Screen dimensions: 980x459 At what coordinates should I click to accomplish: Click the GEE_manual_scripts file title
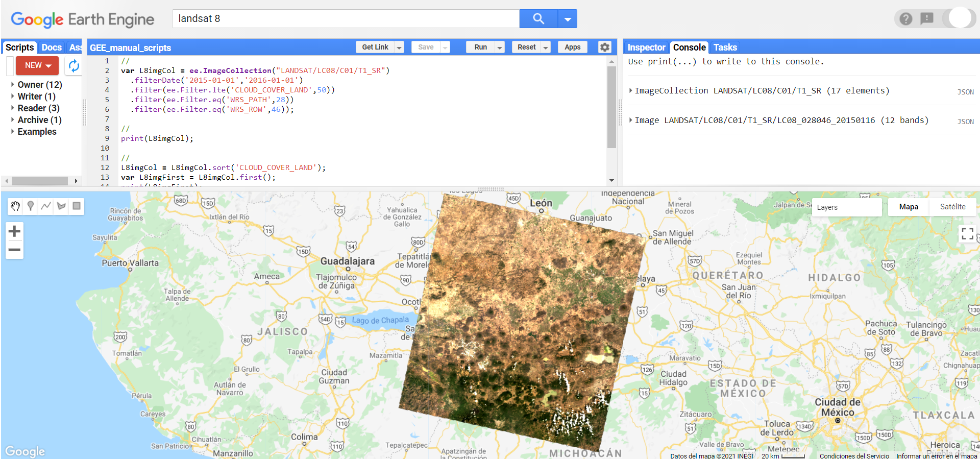click(131, 47)
